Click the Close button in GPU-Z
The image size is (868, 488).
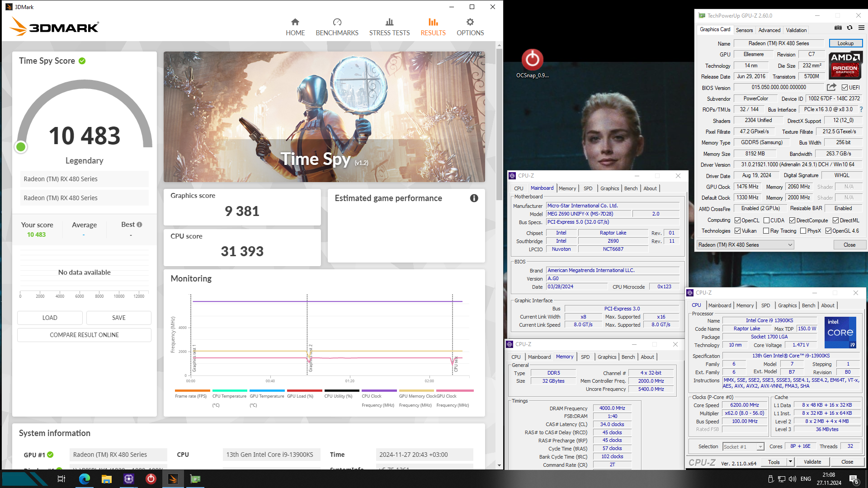tap(849, 245)
